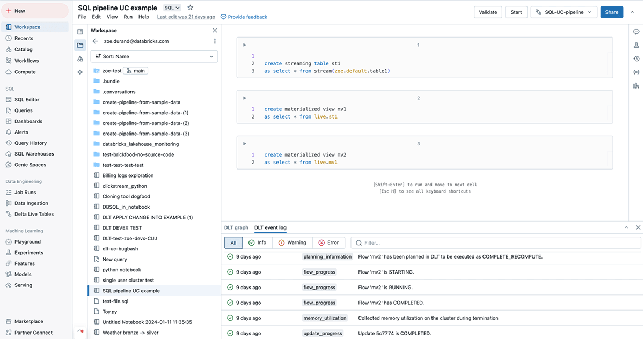The image size is (644, 339).
Task: Open the comments panel icon in right sidebar
Action: tap(636, 32)
